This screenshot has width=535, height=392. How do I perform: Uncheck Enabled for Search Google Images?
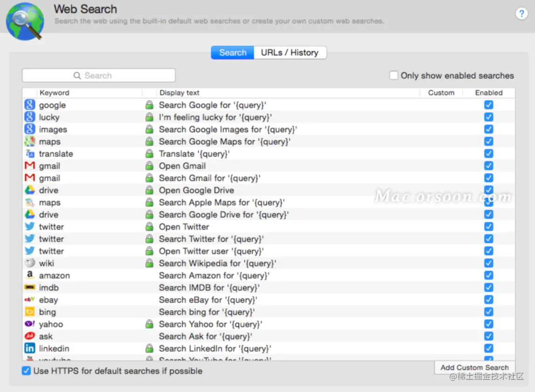pyautogui.click(x=488, y=129)
